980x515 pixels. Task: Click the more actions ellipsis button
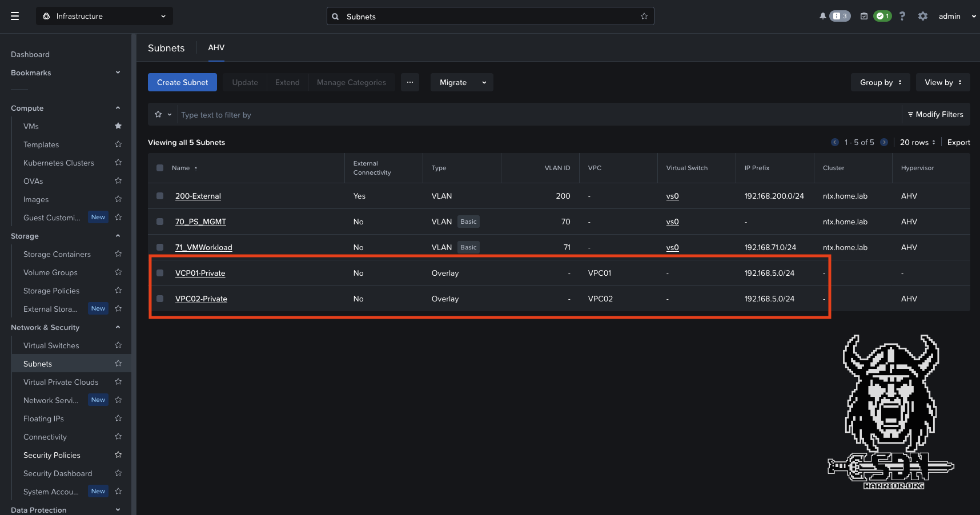pyautogui.click(x=409, y=82)
